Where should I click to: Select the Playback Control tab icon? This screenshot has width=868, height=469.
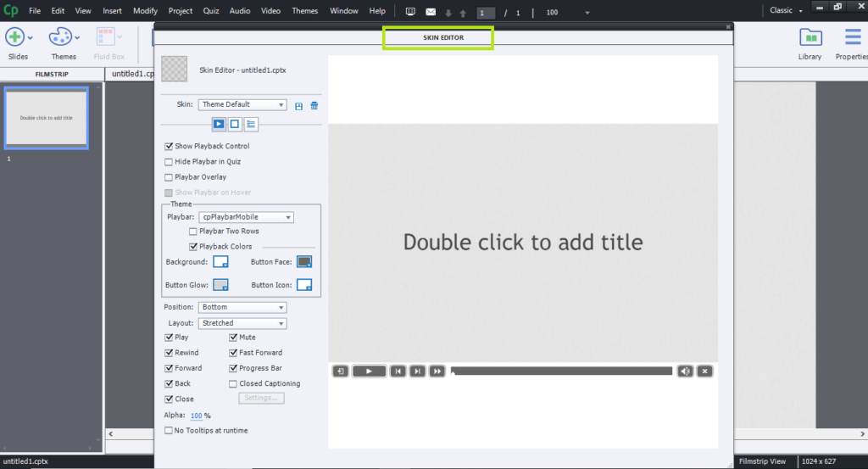(219, 124)
